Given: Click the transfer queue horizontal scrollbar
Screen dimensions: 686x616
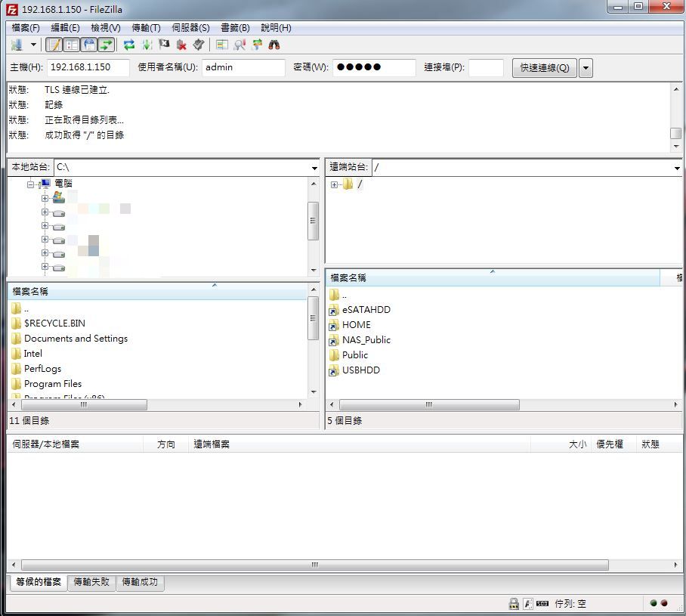Looking at the screenshot, I should 314,565.
